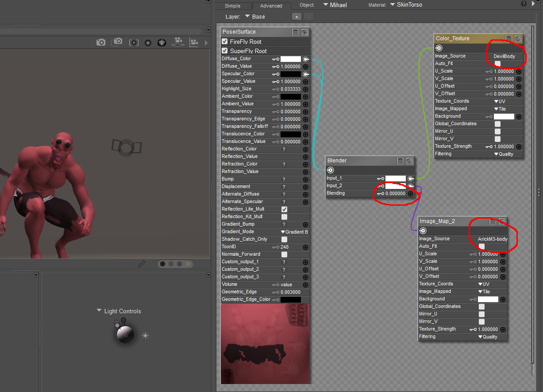The width and height of the screenshot is (543, 392).
Task: Click the movie camera ground-plane icon
Action: pyautogui.click(x=178, y=42)
